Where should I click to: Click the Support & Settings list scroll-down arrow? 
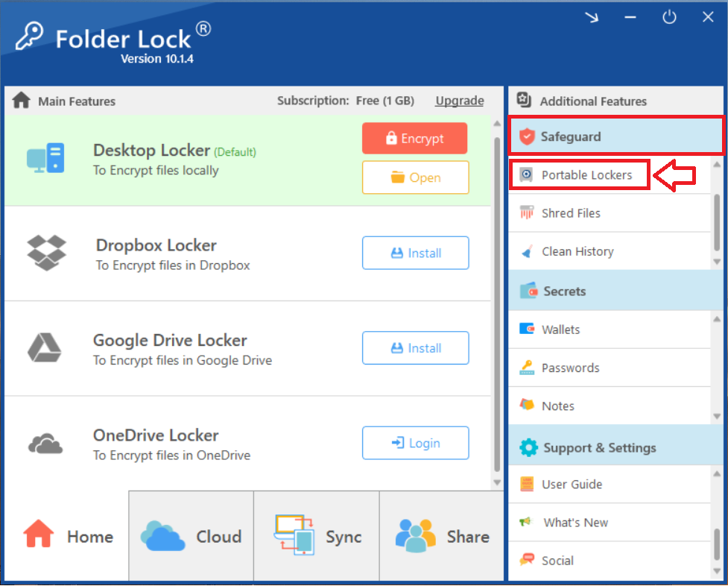click(x=717, y=571)
